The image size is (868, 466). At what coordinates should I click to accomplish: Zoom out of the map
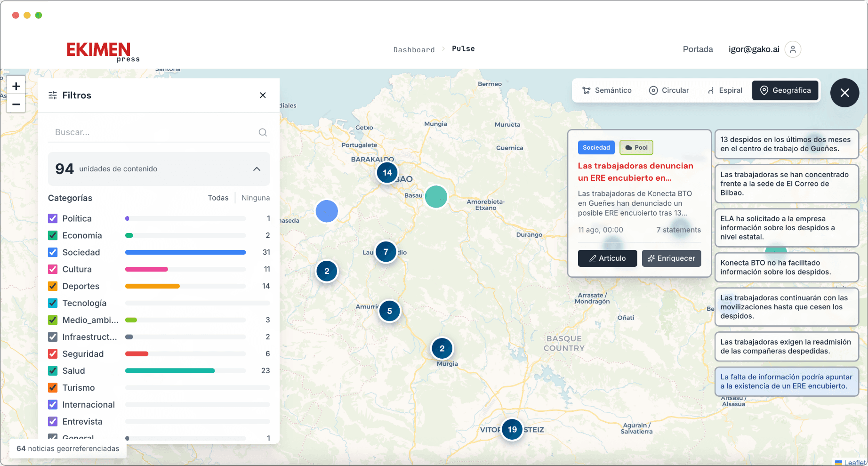pos(16,104)
